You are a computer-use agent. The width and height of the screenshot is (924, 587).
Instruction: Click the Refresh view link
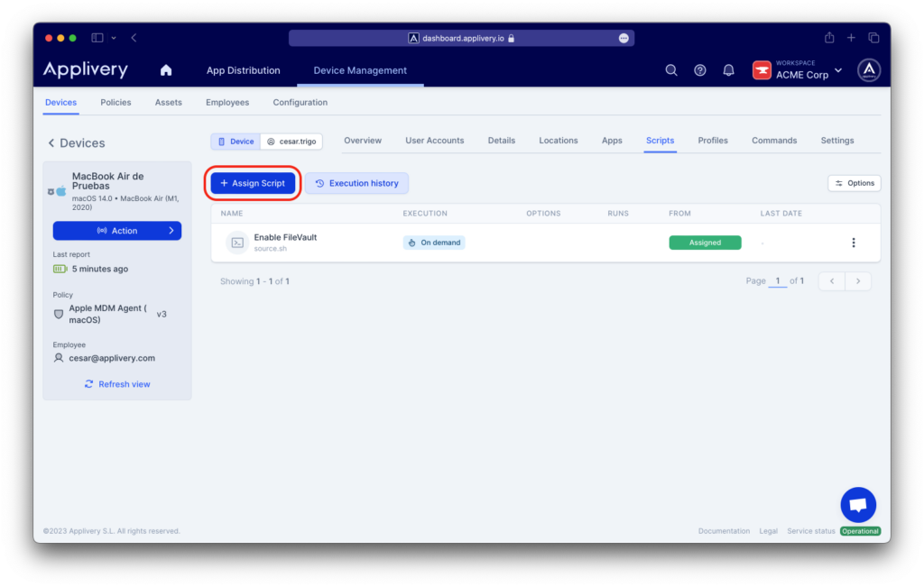[117, 384]
